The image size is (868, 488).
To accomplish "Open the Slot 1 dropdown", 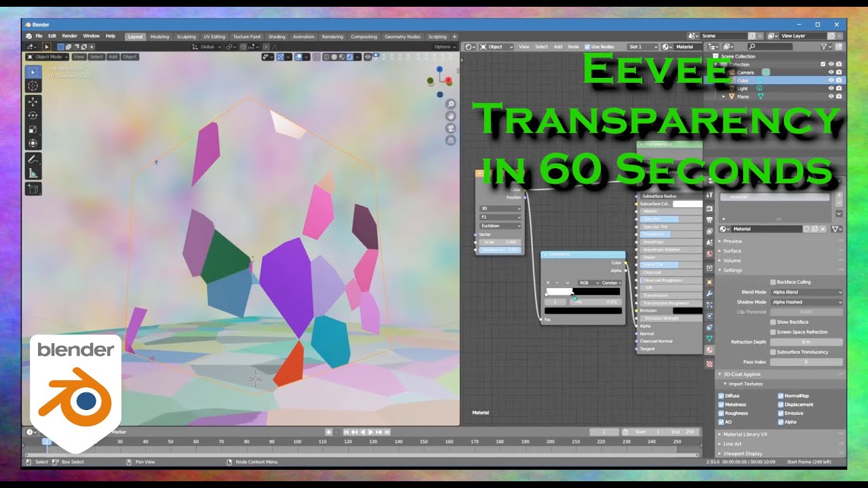I will point(643,47).
